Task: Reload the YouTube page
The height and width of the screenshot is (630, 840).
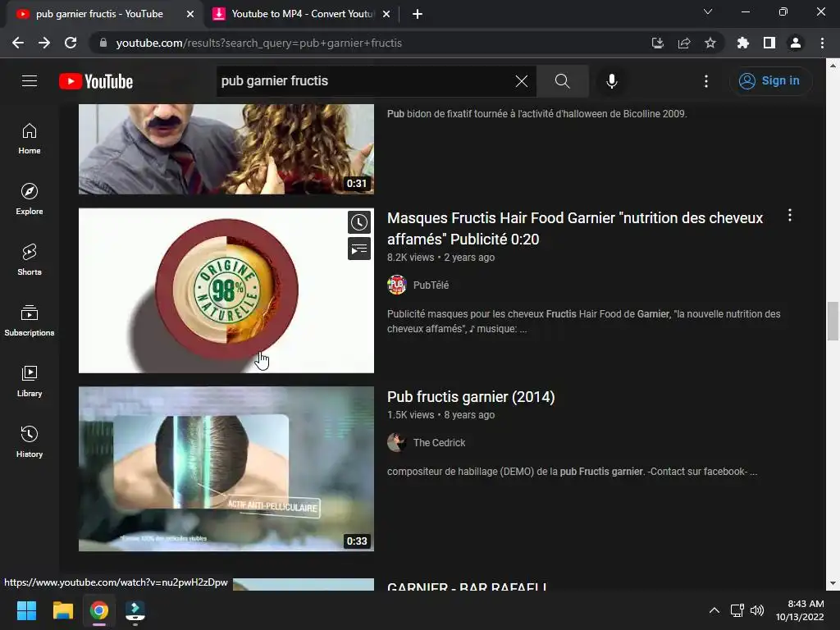Action: click(71, 43)
